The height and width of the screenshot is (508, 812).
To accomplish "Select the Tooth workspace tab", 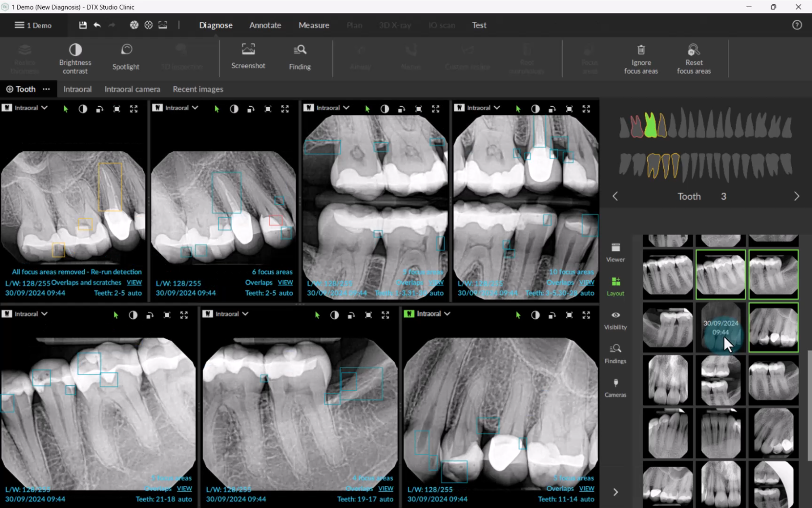I will point(21,89).
